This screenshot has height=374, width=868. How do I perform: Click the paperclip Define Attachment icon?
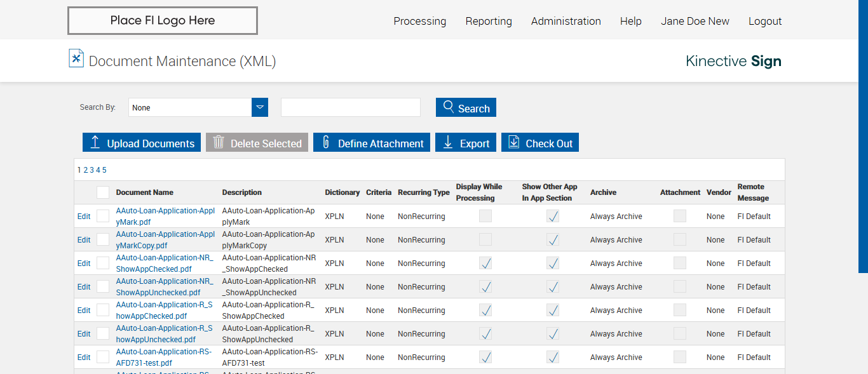(x=326, y=142)
